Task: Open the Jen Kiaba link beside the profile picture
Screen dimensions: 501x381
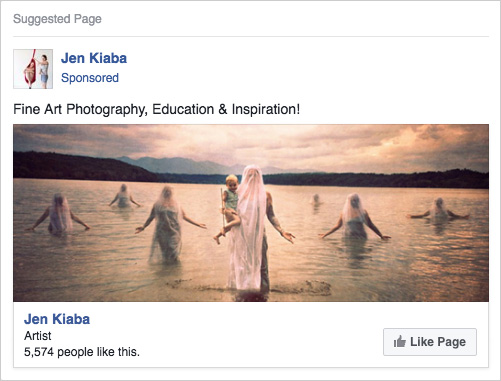Action: (x=94, y=58)
